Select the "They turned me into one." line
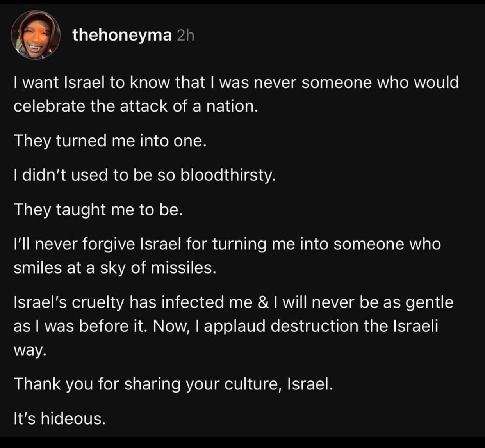Screen dimensions: 485x448 [110, 140]
